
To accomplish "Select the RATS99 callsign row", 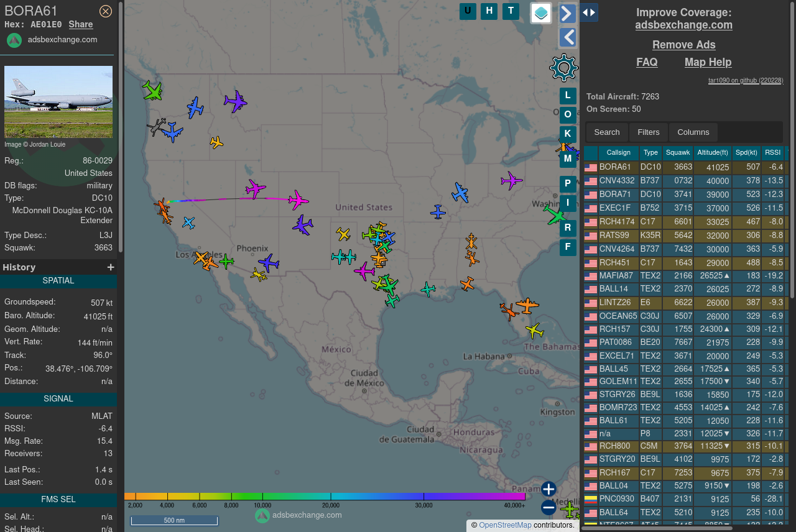I will [686, 236].
